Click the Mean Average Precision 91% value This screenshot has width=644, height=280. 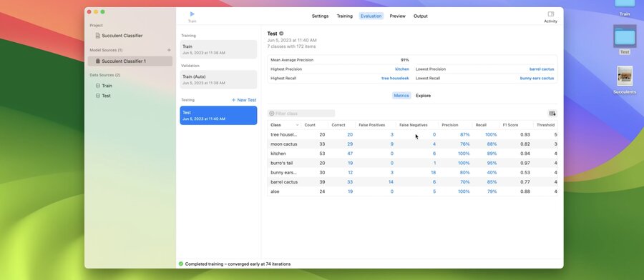pos(404,60)
